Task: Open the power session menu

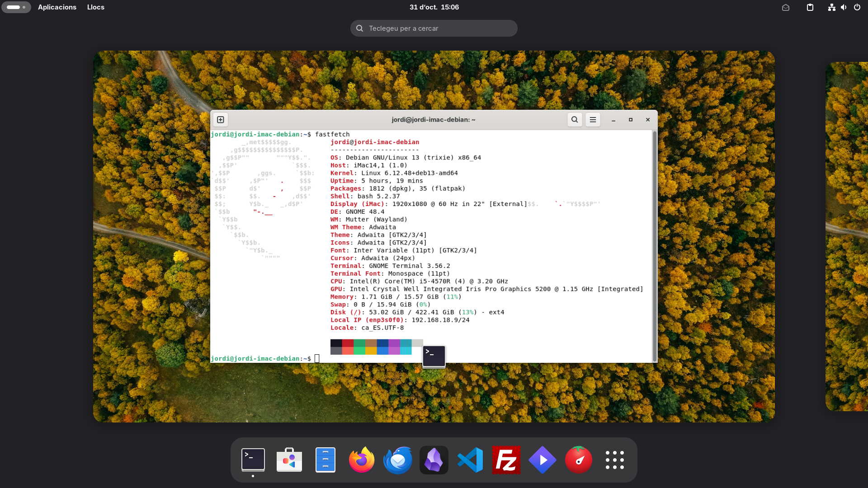Action: (857, 7)
